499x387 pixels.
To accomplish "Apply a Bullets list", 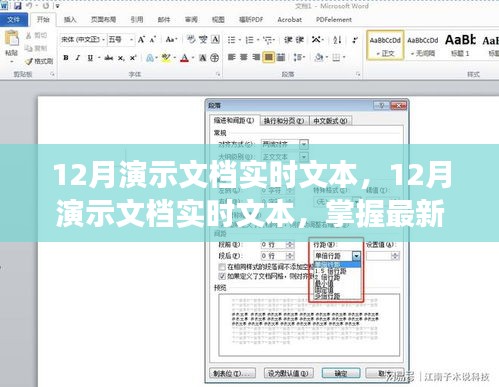I will (231, 40).
